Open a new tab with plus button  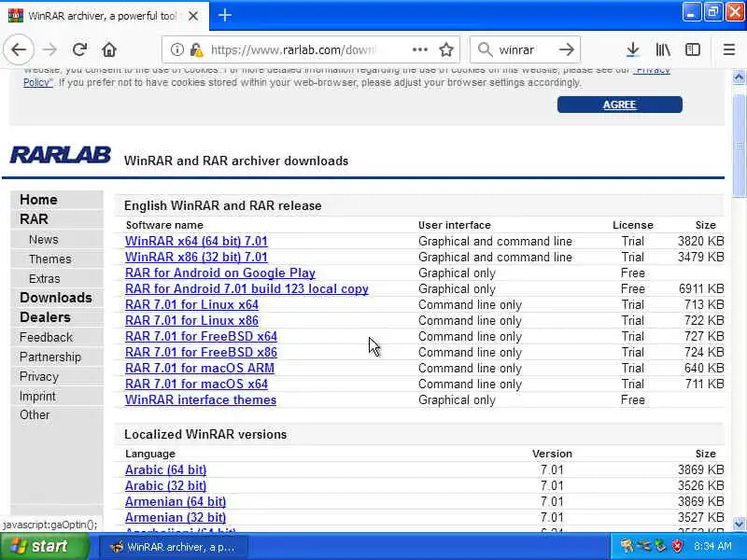[225, 15]
